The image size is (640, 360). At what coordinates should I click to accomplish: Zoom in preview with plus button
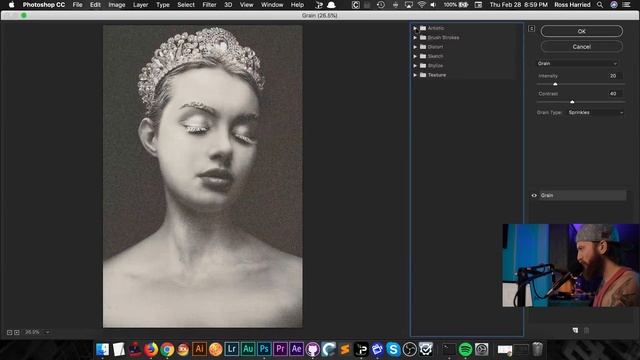coord(17,333)
